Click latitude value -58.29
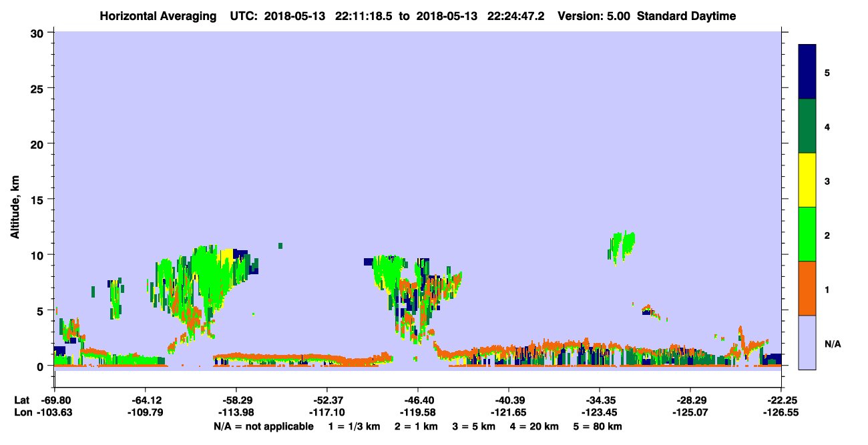Screen dimensions: 868x445 tap(236, 400)
